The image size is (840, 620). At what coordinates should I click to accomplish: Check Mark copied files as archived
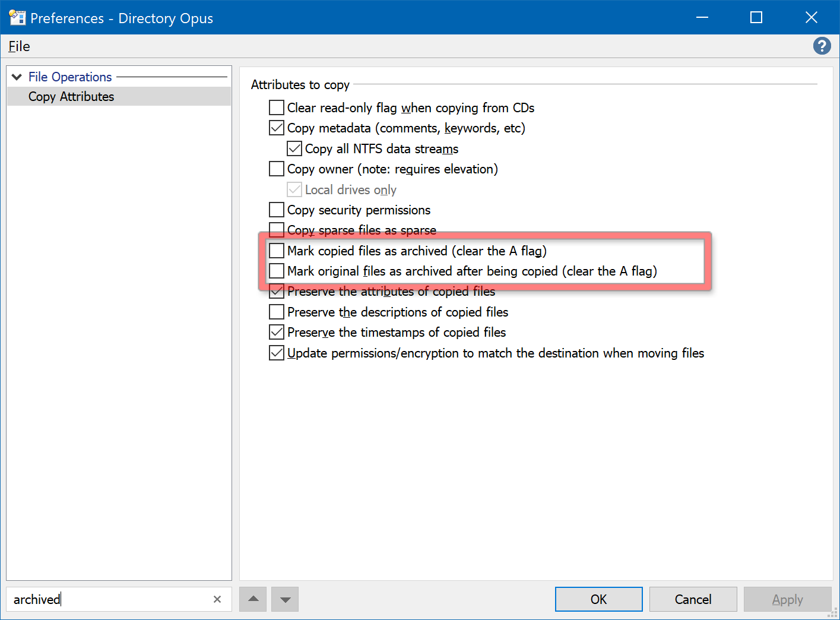coord(277,251)
